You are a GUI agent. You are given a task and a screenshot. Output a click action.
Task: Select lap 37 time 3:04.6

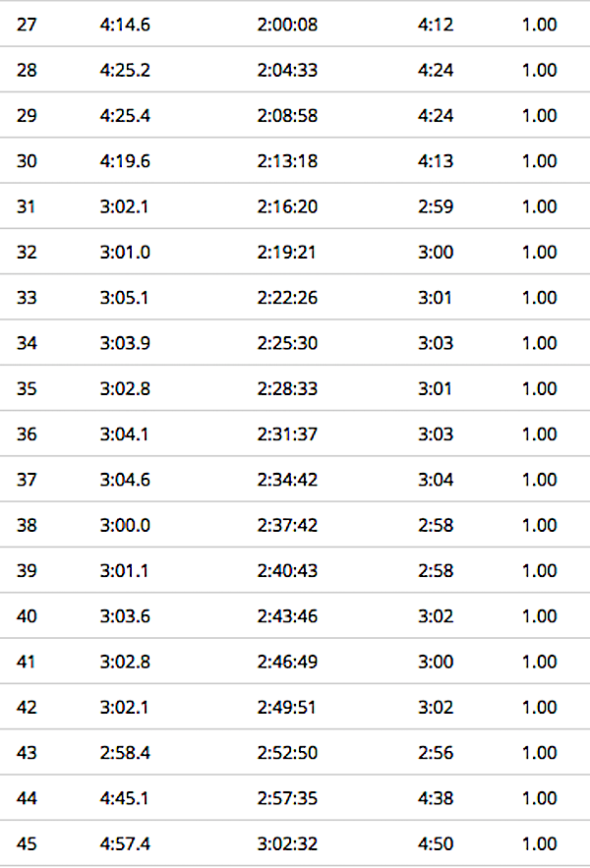tap(125, 480)
